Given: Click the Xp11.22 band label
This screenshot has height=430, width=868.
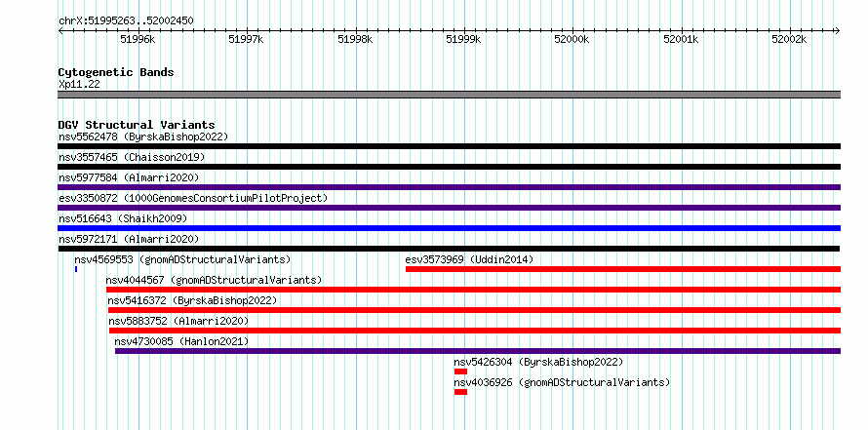Looking at the screenshot, I should 79,85.
